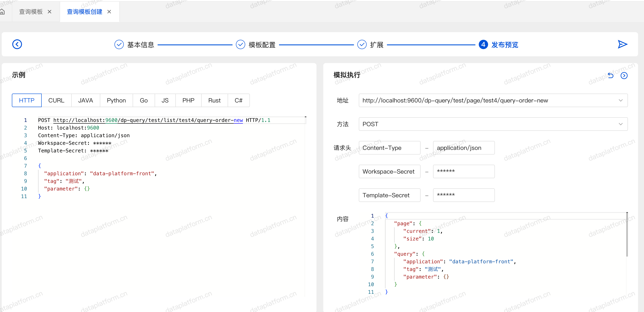Click the 内容 editor vertical scrollbar
This screenshot has width=644, height=312.
627,234
